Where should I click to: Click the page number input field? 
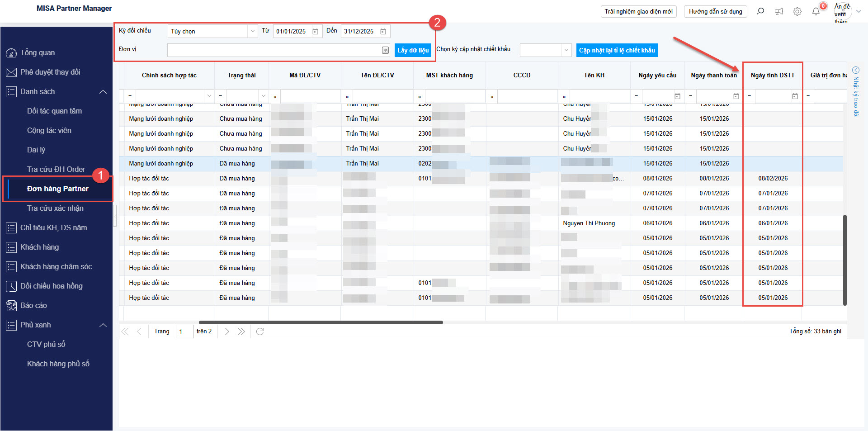(x=184, y=332)
